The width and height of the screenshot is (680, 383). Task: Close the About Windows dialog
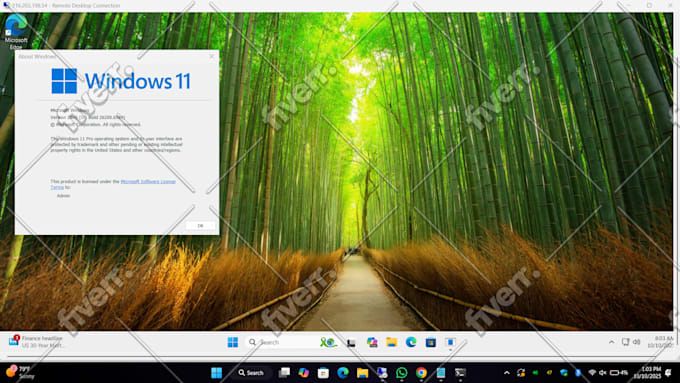click(212, 56)
